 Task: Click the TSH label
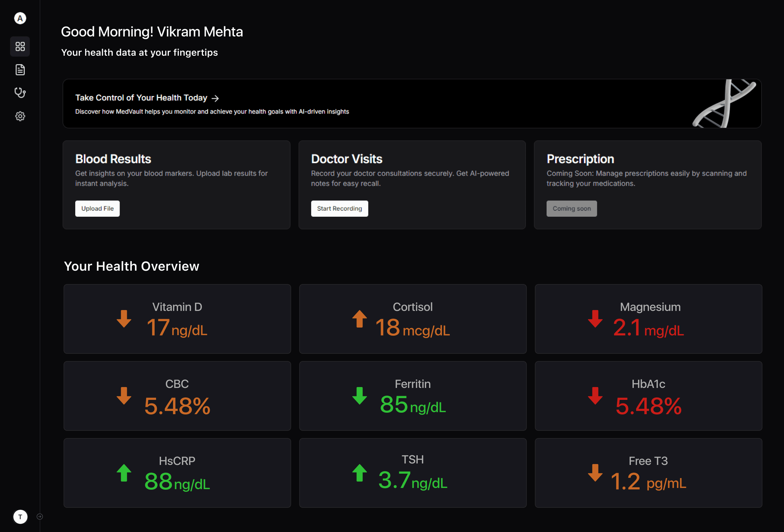(413, 459)
